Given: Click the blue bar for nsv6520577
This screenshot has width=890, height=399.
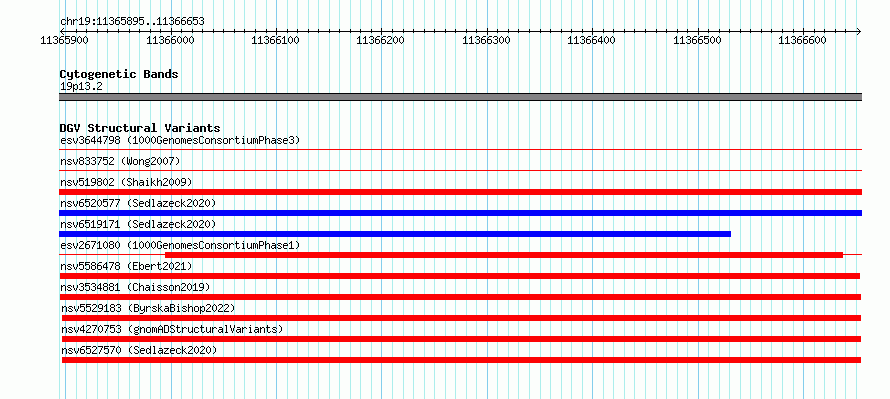Looking at the screenshot, I should tap(460, 213).
